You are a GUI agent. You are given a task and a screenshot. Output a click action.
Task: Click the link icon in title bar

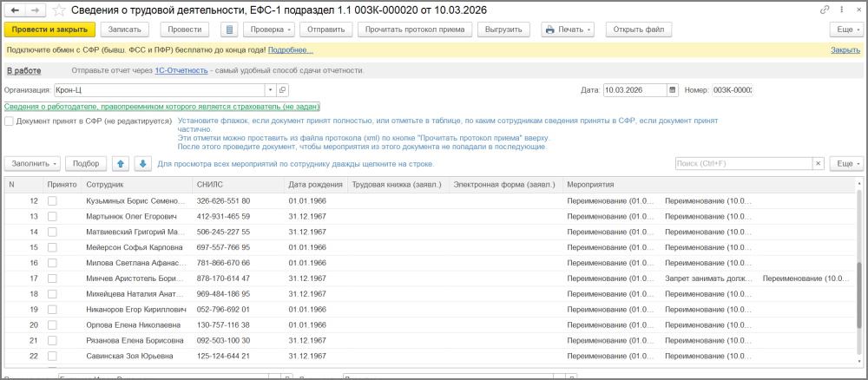(x=824, y=10)
